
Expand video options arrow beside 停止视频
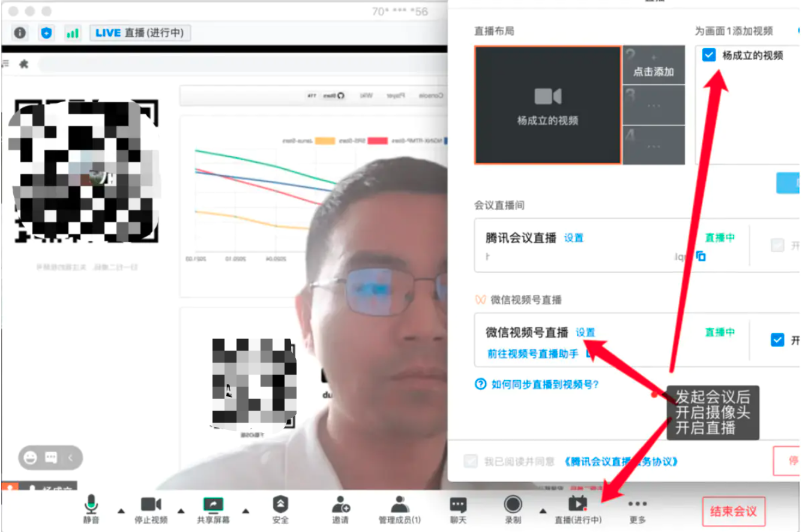(181, 511)
